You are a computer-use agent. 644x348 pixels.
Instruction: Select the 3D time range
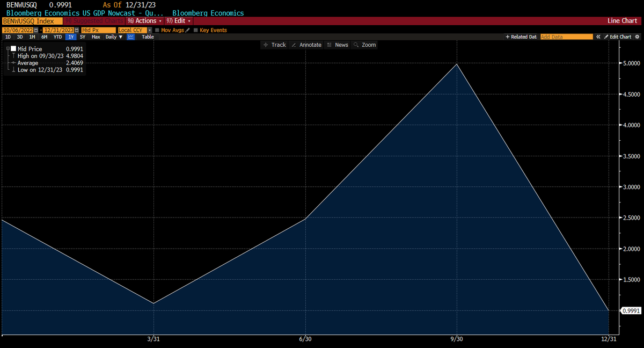pyautogui.click(x=20, y=37)
